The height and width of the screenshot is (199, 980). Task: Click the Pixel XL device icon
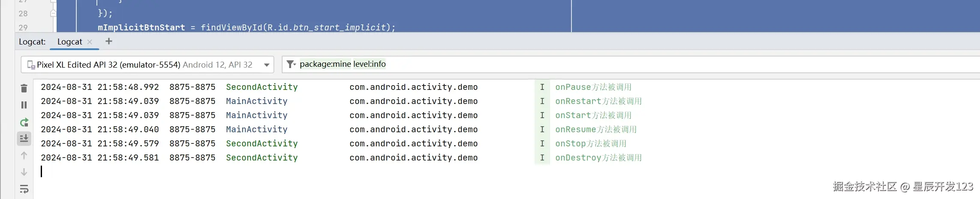(x=31, y=65)
